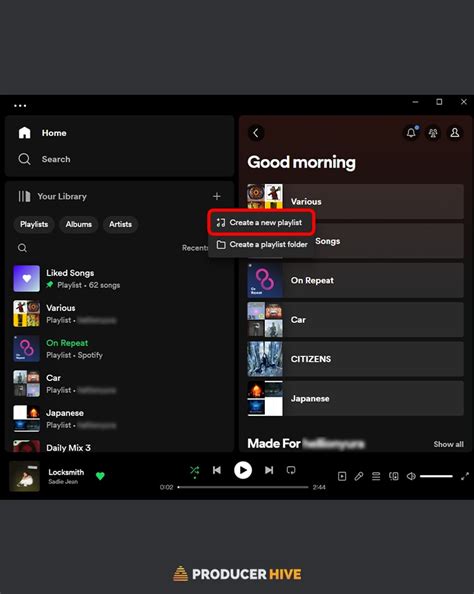Screen dimensions: 474x594
Task: Open Various card under Good morning
Action: point(355,202)
